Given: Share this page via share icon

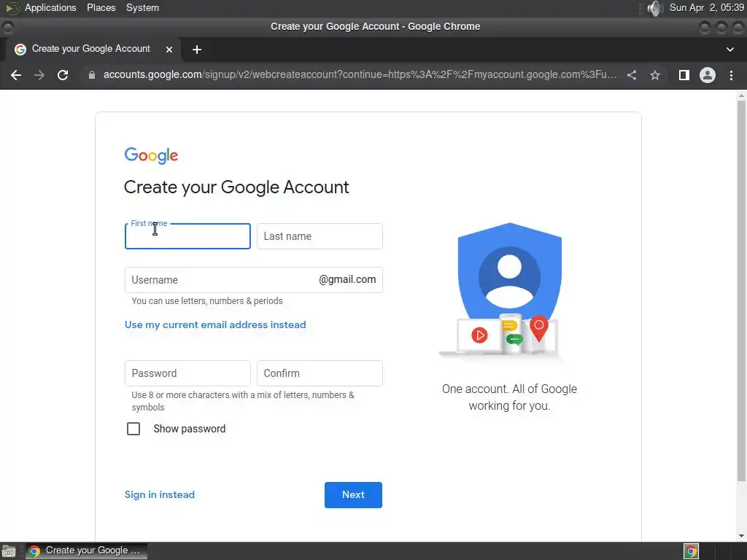Looking at the screenshot, I should coord(632,75).
